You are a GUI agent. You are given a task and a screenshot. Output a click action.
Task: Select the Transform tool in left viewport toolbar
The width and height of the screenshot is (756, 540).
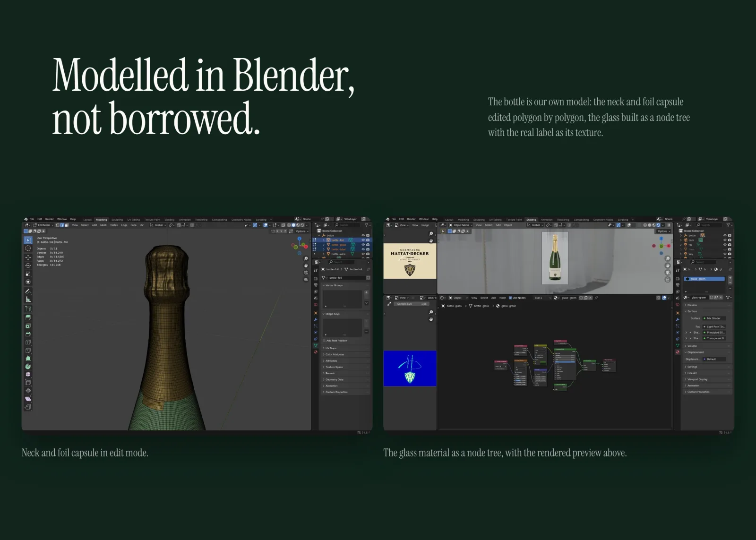click(28, 282)
